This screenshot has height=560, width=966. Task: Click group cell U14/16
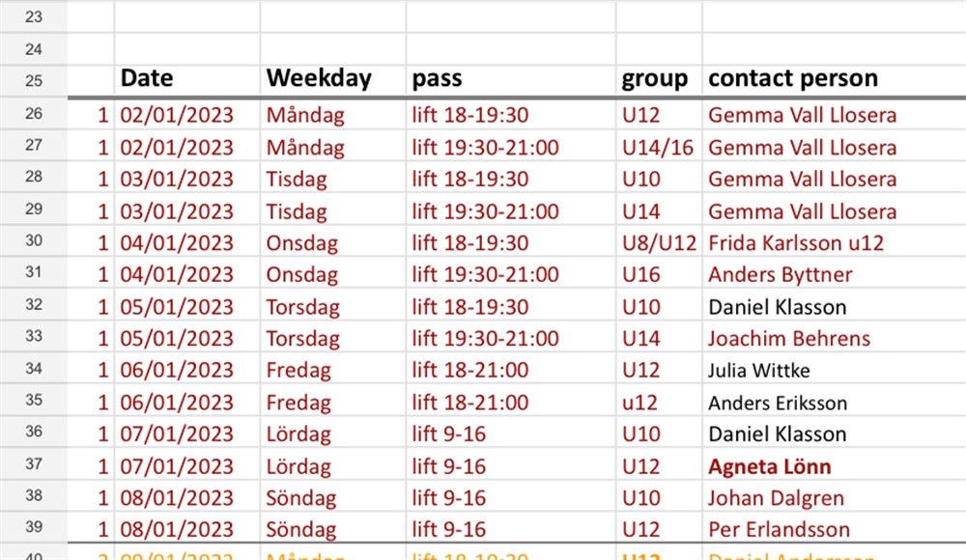click(x=659, y=148)
